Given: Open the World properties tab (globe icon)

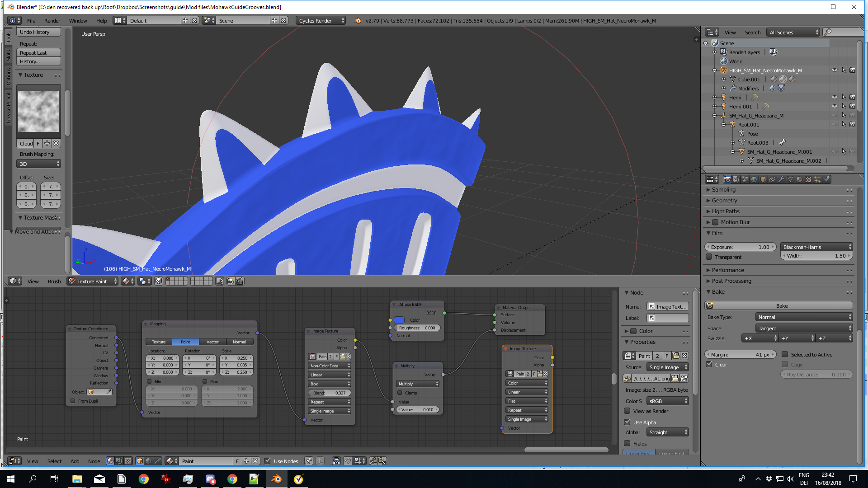Looking at the screenshot, I should pyautogui.click(x=754, y=179).
